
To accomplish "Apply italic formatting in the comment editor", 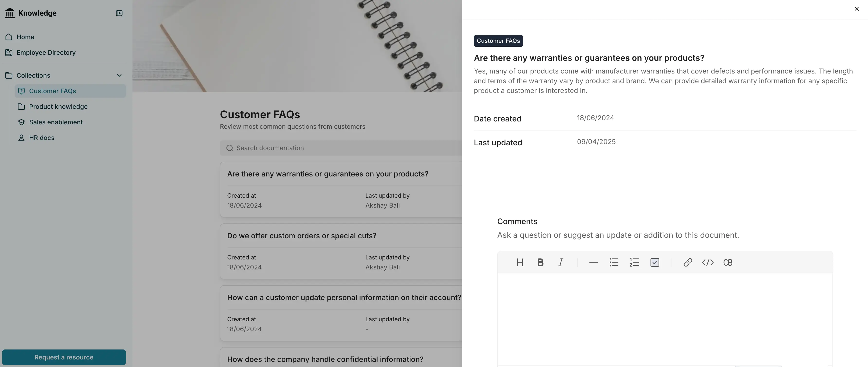I will (560, 262).
